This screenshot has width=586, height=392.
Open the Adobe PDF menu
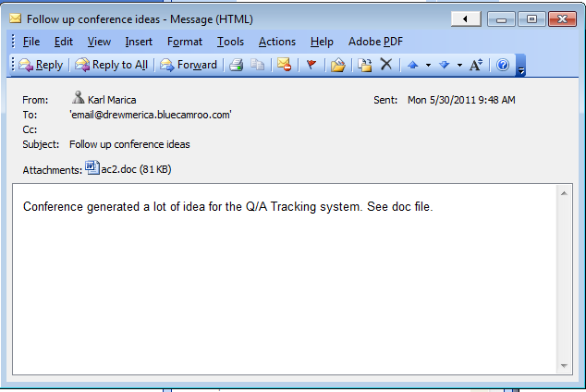point(375,42)
